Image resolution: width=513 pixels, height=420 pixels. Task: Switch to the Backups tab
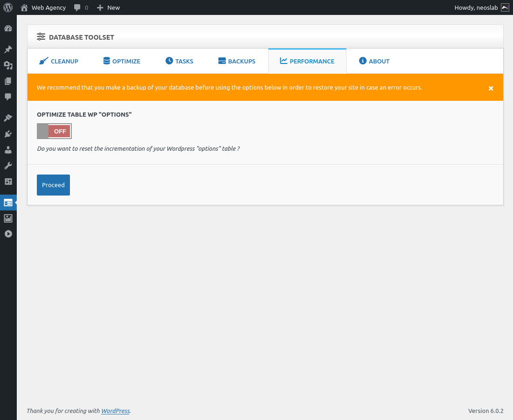coord(236,61)
